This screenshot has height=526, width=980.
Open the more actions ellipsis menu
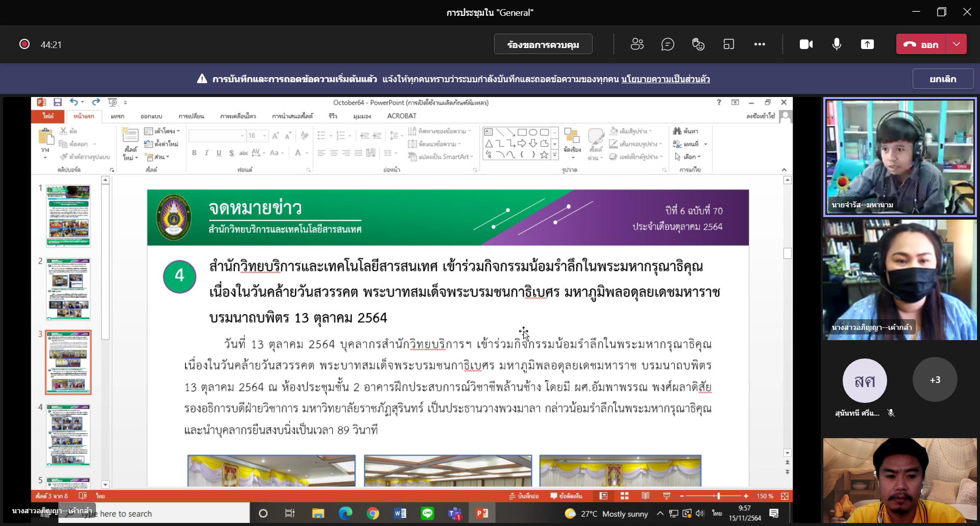click(759, 44)
